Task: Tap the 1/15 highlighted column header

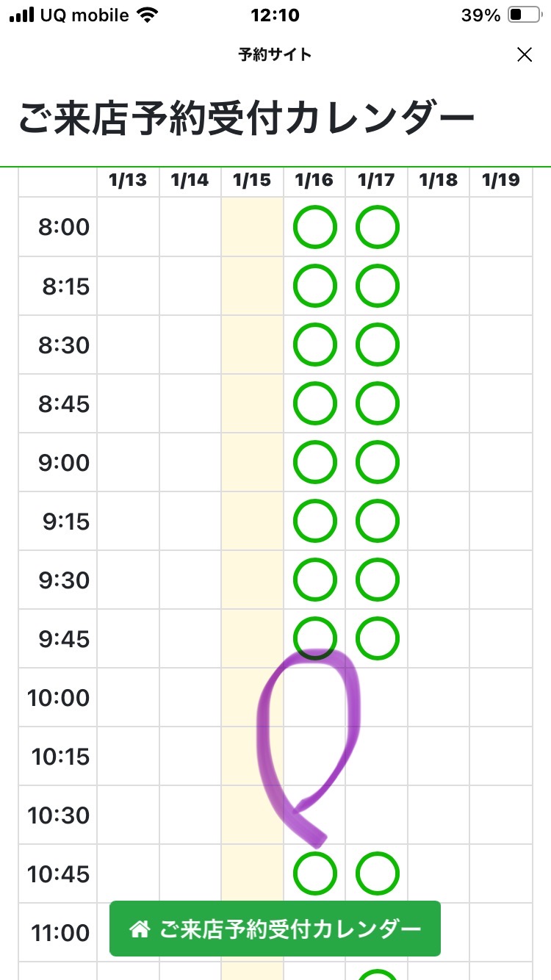Action: click(x=252, y=180)
